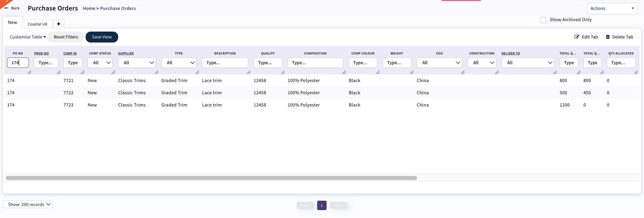
Task: Click resize handle under DESCRIPTION column
Action: point(249,73)
